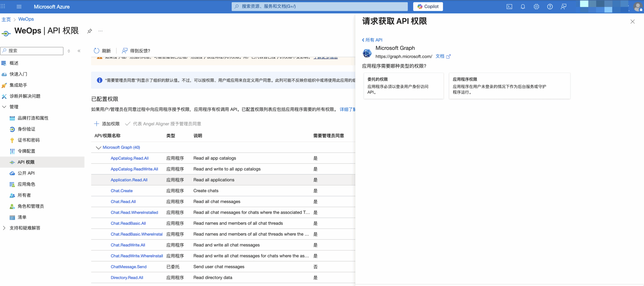Open Chat.Create permission link
Screen dimensions: 644x286
122,191
